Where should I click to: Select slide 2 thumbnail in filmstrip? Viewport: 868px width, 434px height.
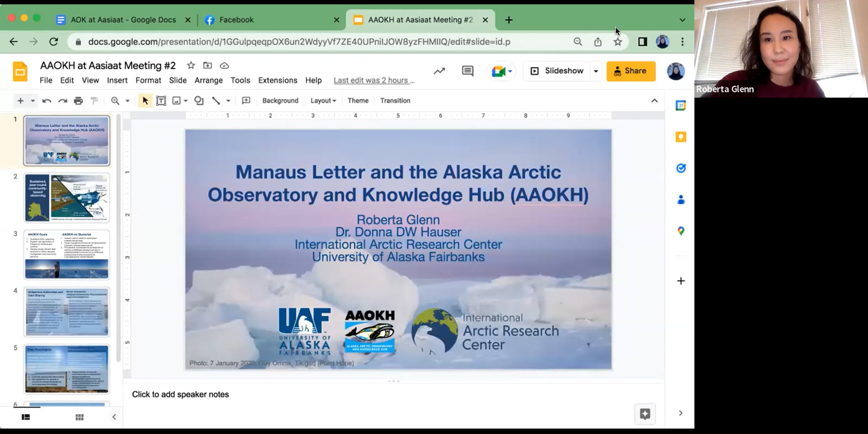coord(67,198)
